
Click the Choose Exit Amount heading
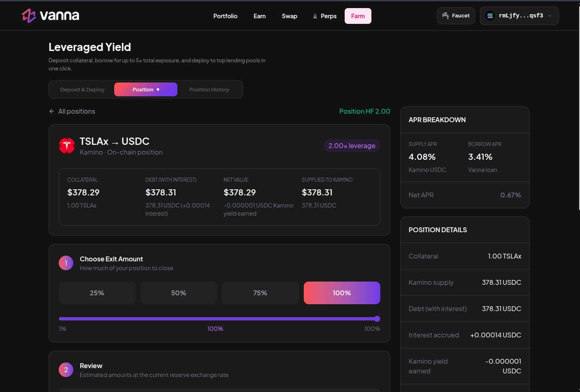[x=111, y=259]
